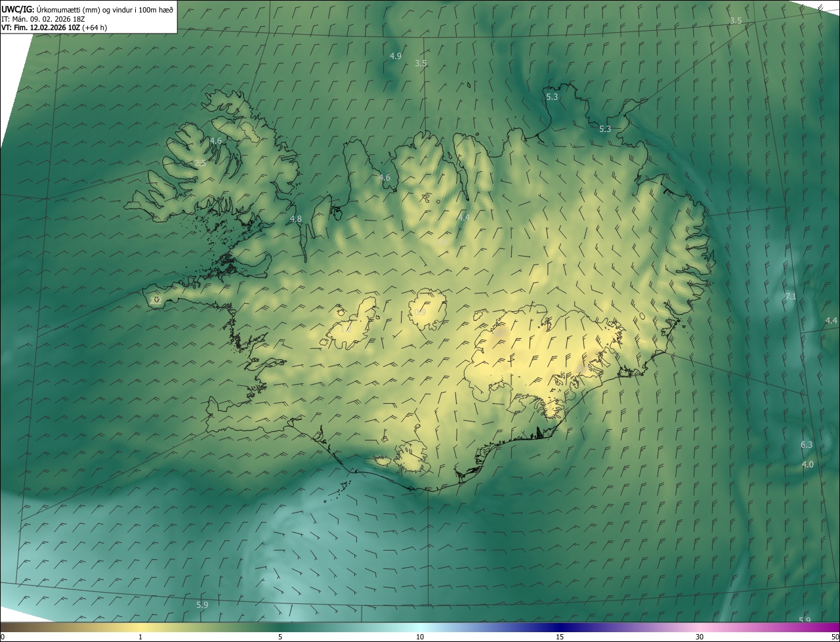Click the 10 tick on the color scale
The width and height of the screenshot is (840, 642).
tap(420, 637)
